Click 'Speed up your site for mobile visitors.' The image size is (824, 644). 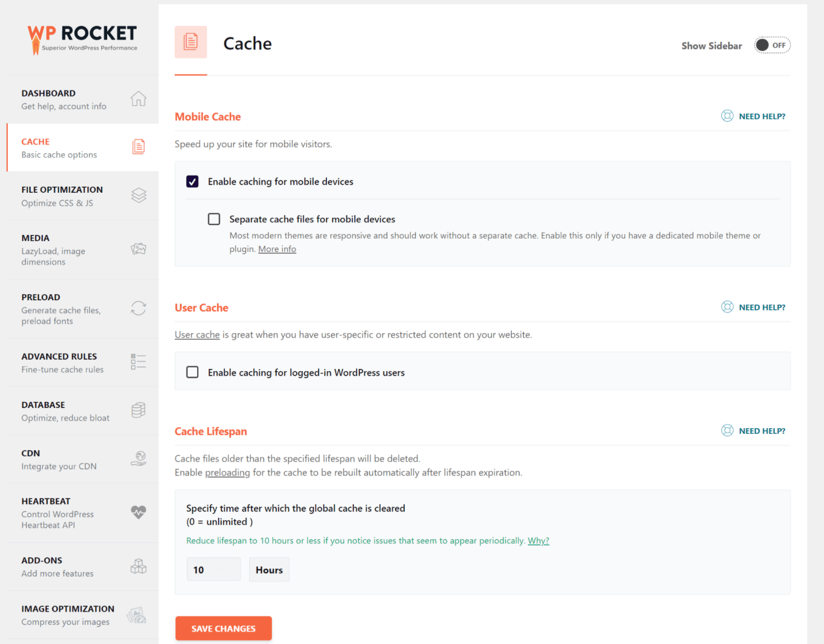coord(253,144)
